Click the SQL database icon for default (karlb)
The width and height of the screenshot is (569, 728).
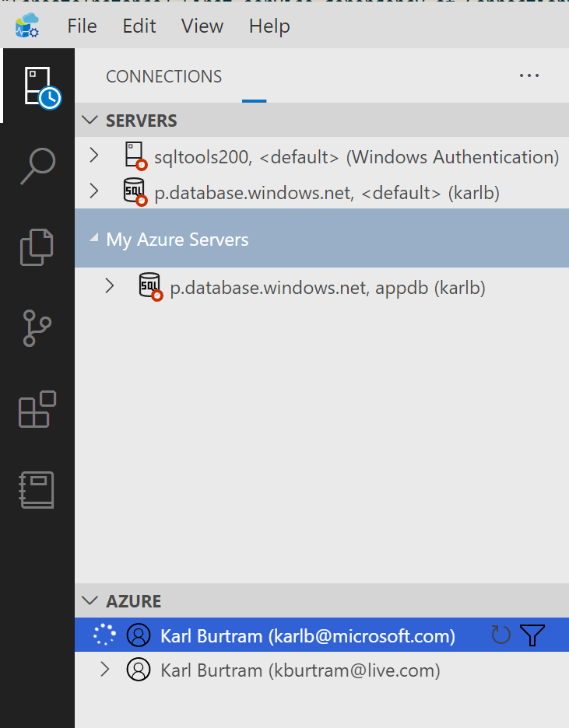coord(135,191)
